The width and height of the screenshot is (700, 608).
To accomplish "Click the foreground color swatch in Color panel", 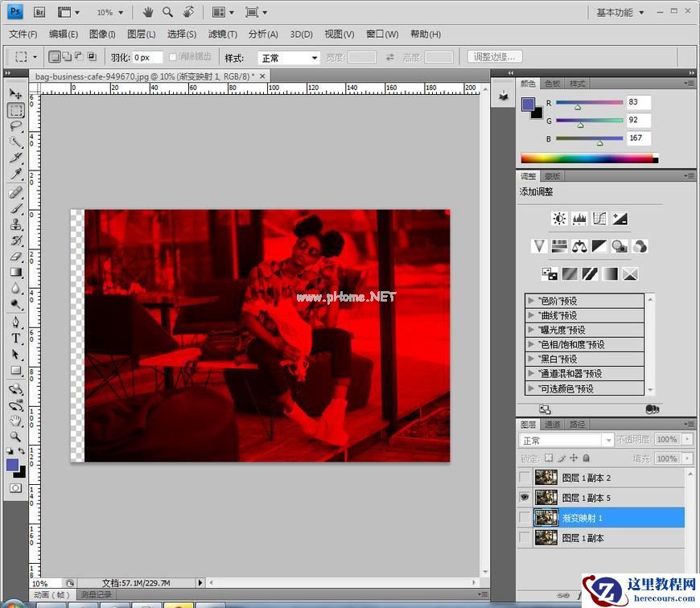I will pos(528,105).
